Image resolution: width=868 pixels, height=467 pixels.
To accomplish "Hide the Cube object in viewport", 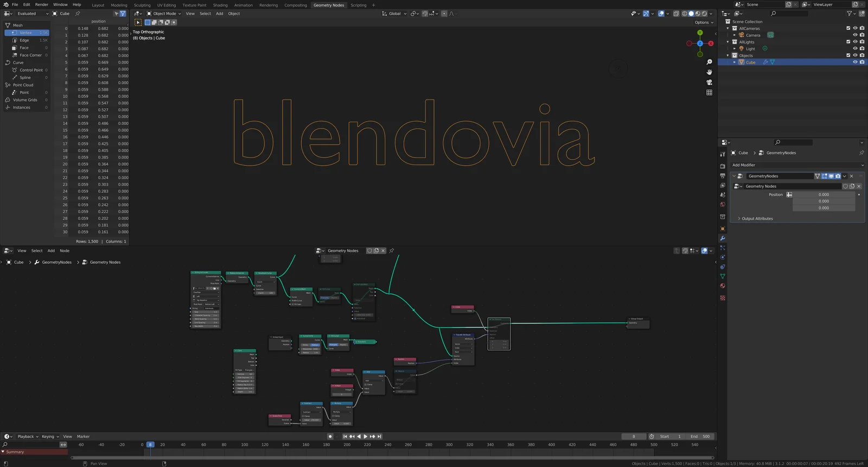I will click(x=855, y=62).
